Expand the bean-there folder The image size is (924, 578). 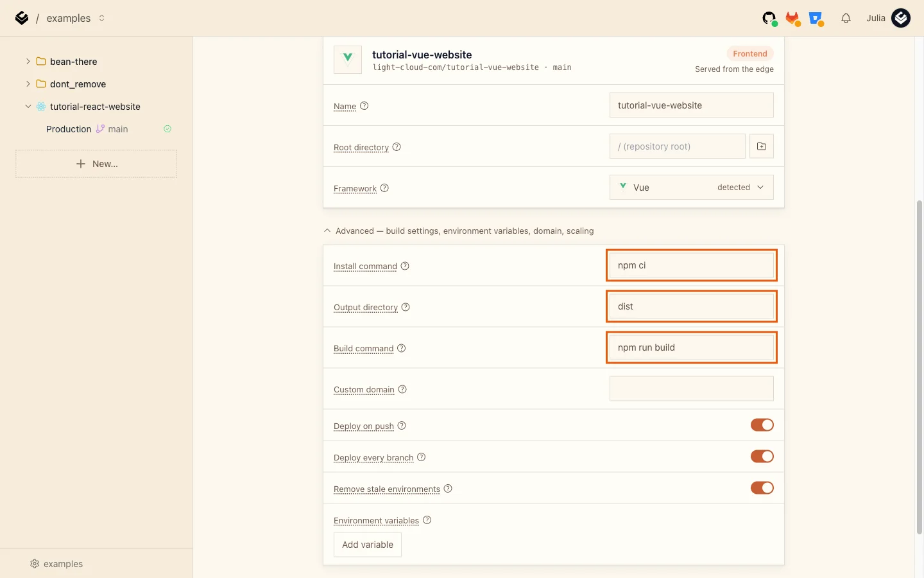coord(28,62)
